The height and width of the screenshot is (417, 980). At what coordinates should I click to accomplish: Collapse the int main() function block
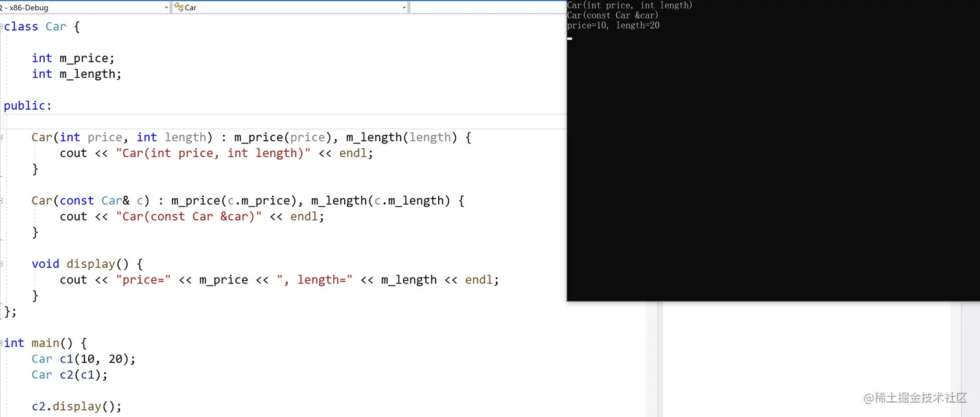point(2,343)
